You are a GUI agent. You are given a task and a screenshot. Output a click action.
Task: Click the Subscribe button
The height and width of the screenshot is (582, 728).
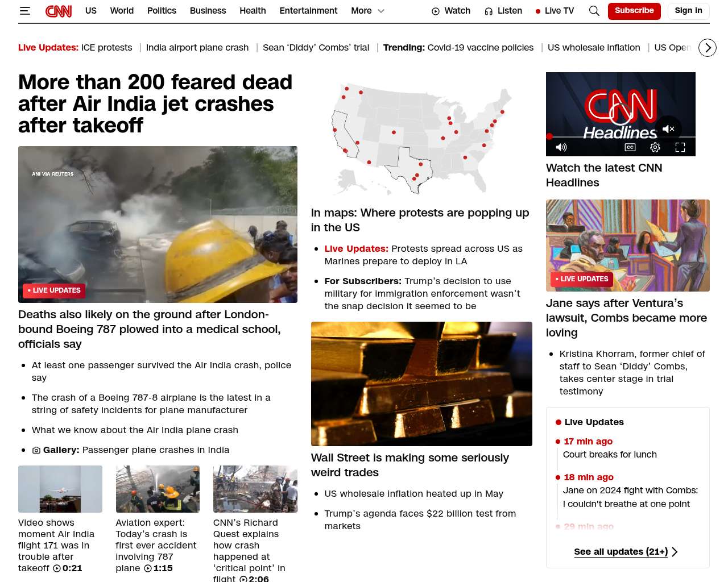coord(634,11)
